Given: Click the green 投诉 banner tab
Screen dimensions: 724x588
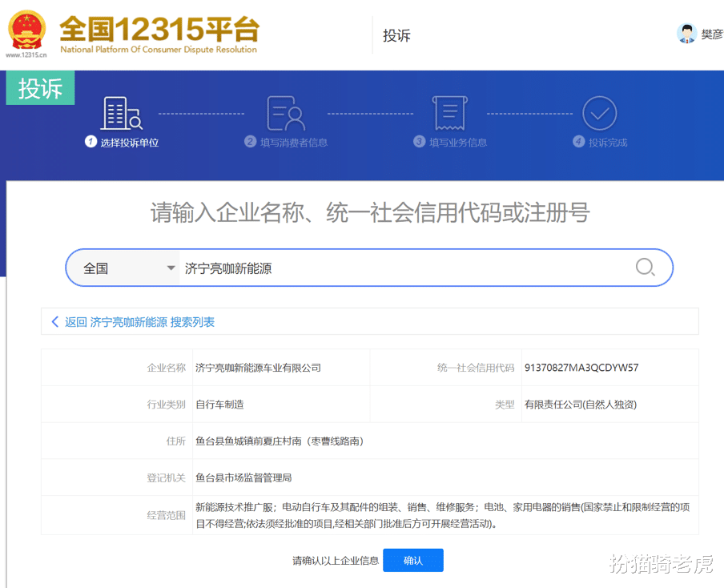Looking at the screenshot, I should tap(39, 88).
